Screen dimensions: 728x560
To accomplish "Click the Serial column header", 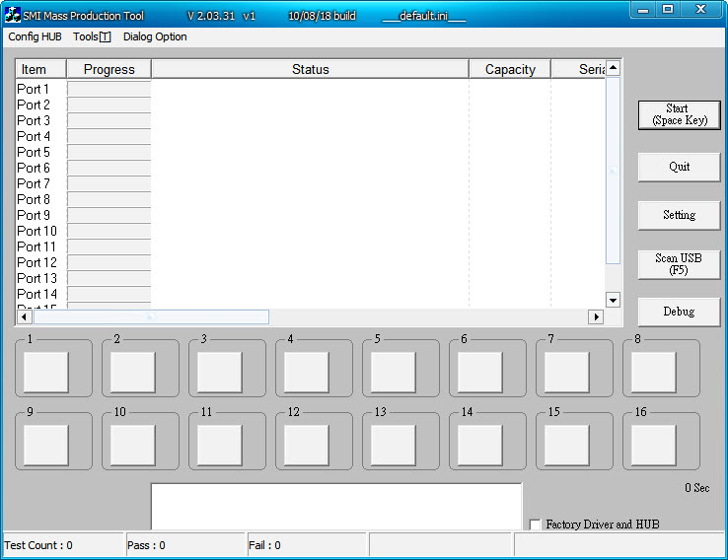I will (578, 69).
